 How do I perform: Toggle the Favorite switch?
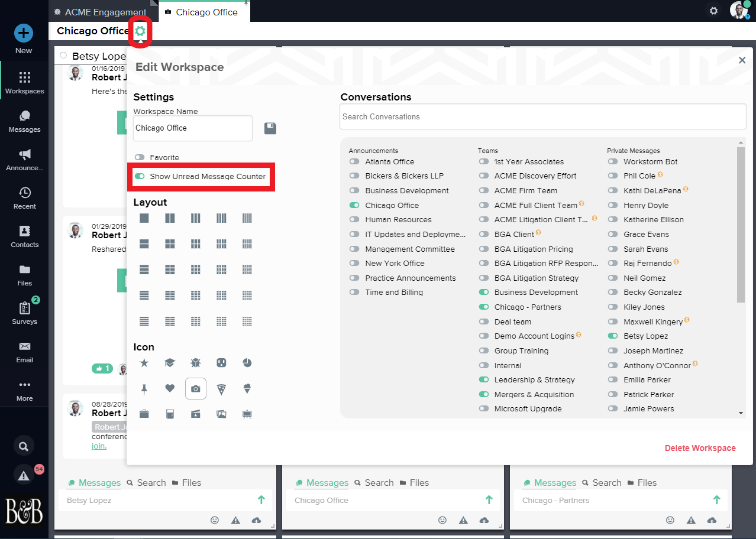140,158
